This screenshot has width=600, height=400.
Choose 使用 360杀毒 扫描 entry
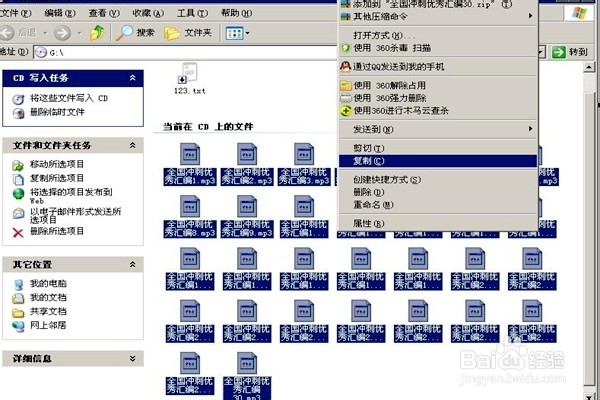(438, 48)
